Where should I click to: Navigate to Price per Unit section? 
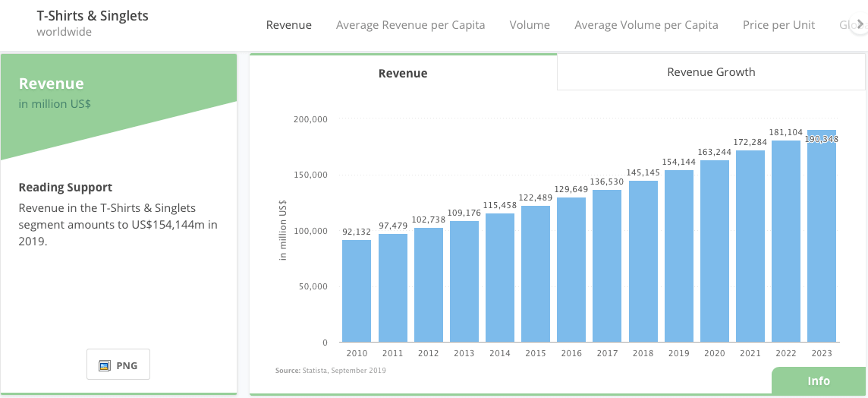778,25
